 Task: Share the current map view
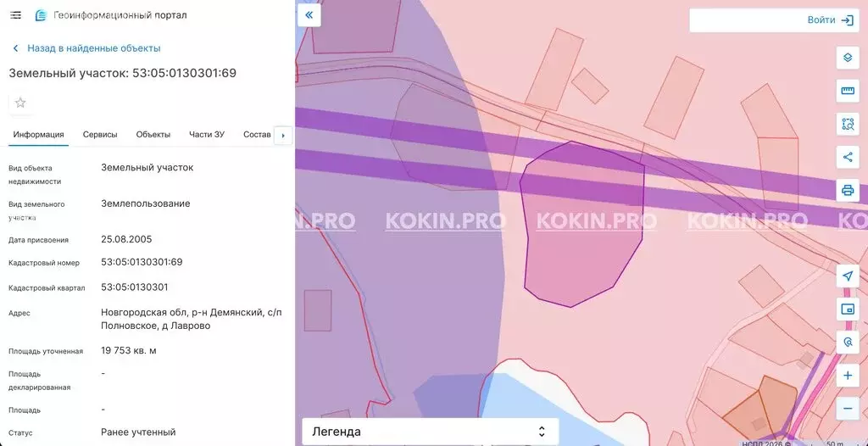click(x=847, y=157)
